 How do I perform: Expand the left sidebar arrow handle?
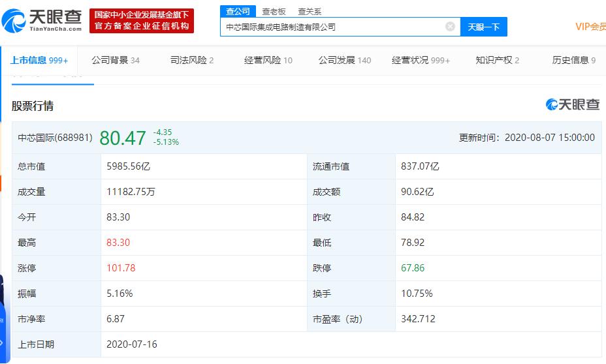[2, 342]
